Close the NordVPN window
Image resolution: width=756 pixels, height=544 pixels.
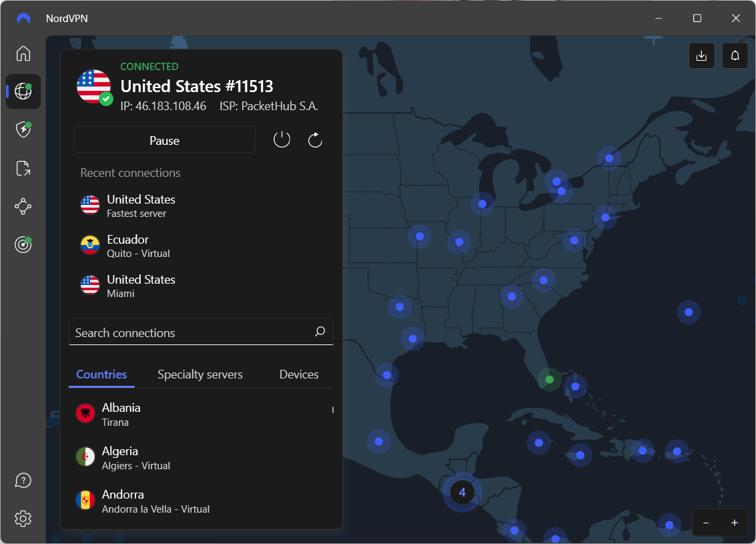(x=735, y=18)
